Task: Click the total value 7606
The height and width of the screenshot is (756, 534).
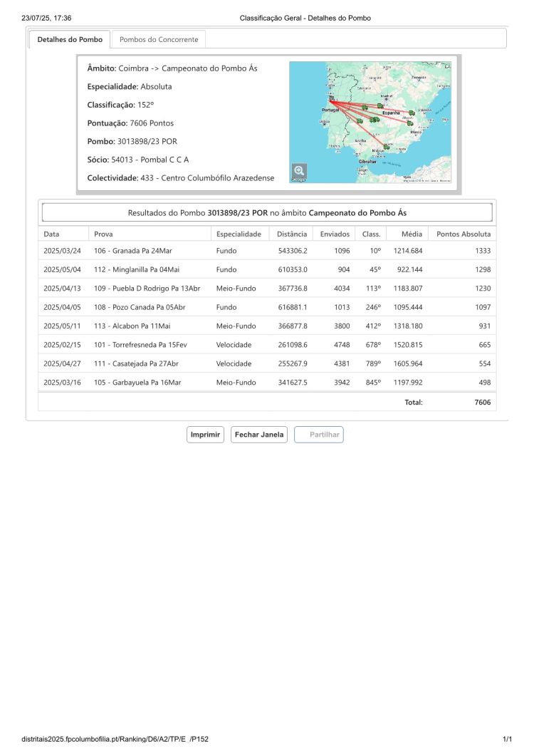Action: (483, 402)
